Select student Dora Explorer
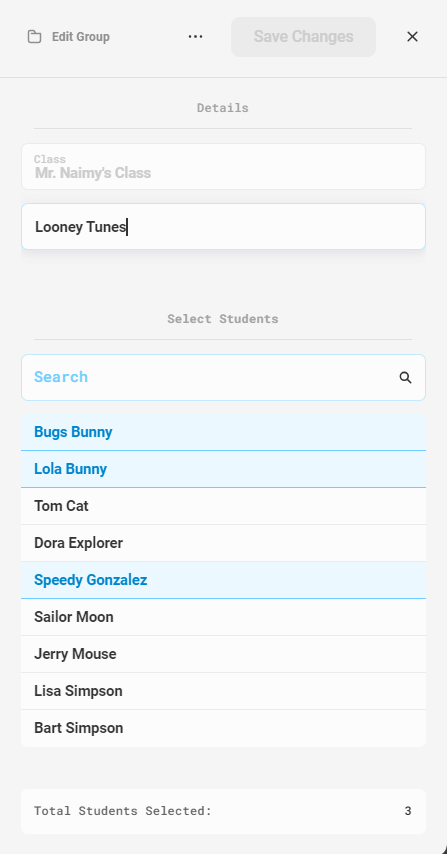The width and height of the screenshot is (447, 854). coord(223,544)
